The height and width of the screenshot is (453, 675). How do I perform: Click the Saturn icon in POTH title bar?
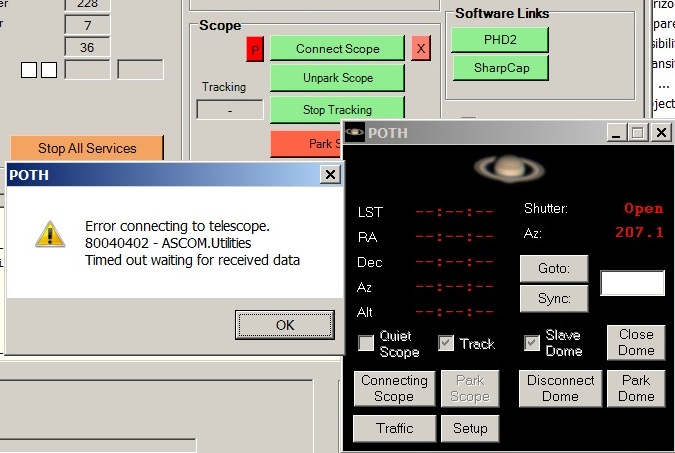coord(354,132)
